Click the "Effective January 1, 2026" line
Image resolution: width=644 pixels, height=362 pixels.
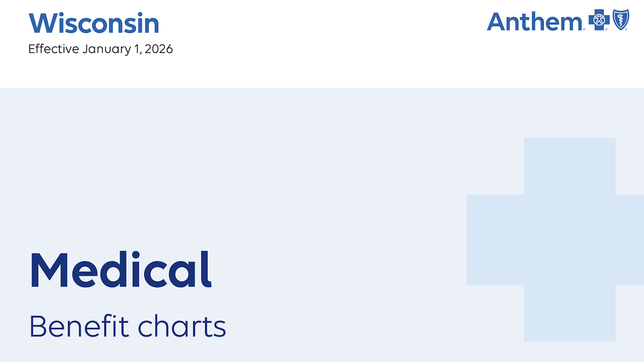coord(101,49)
